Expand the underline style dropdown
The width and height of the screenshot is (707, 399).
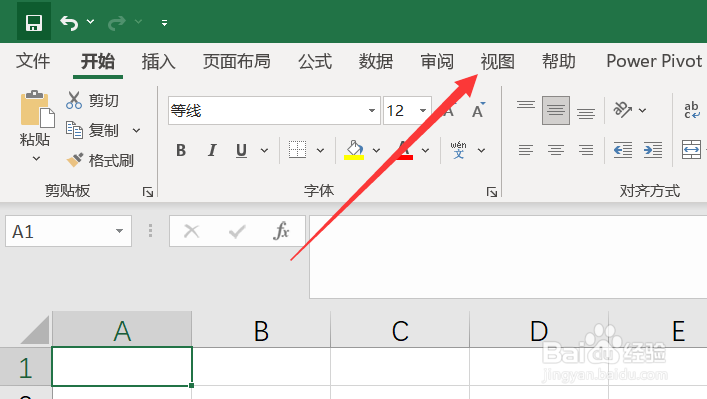point(264,151)
